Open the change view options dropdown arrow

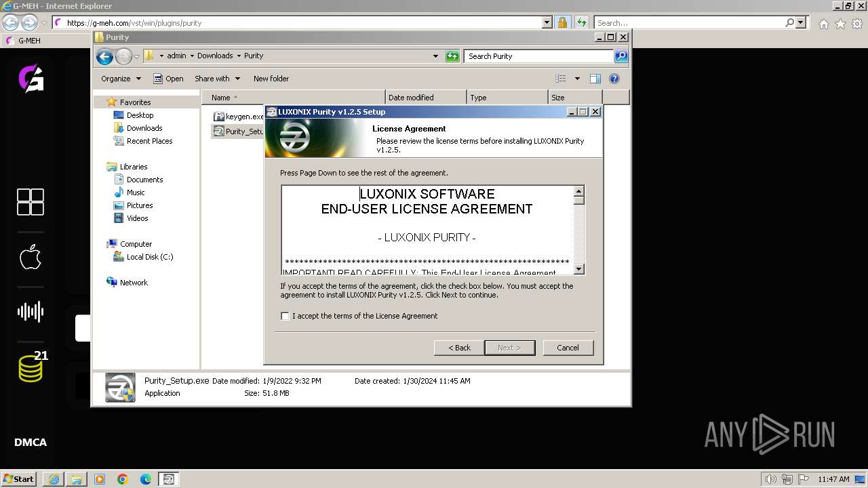577,79
